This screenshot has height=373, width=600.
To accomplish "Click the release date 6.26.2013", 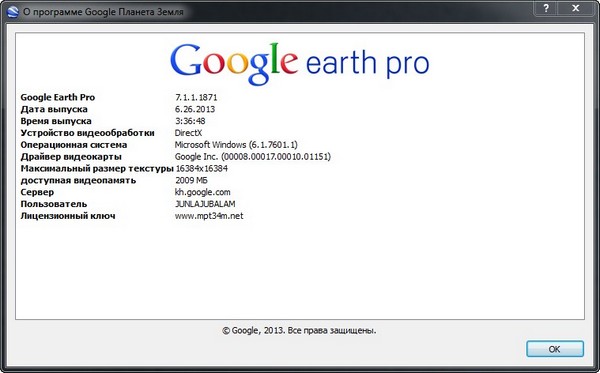I will pos(195,109).
